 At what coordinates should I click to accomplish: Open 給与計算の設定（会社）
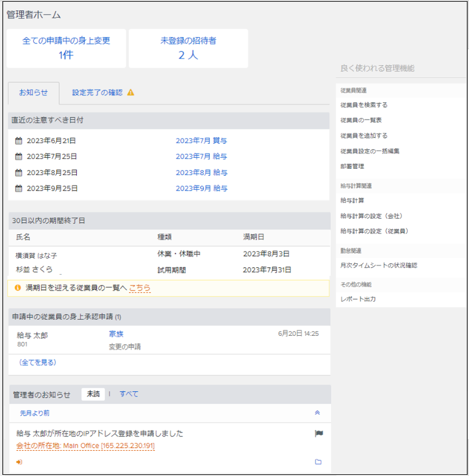(x=372, y=216)
